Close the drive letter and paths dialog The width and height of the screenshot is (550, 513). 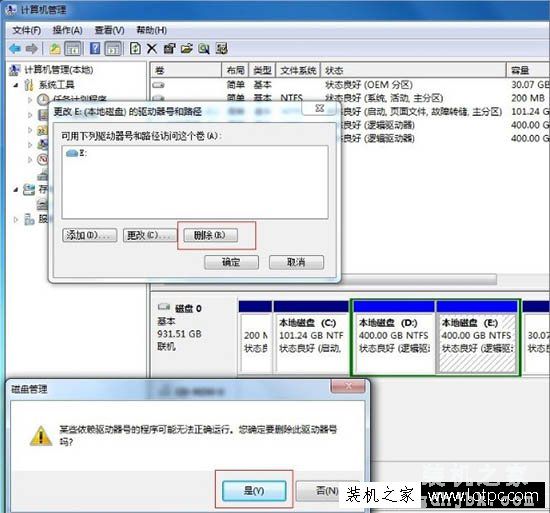coord(319,108)
